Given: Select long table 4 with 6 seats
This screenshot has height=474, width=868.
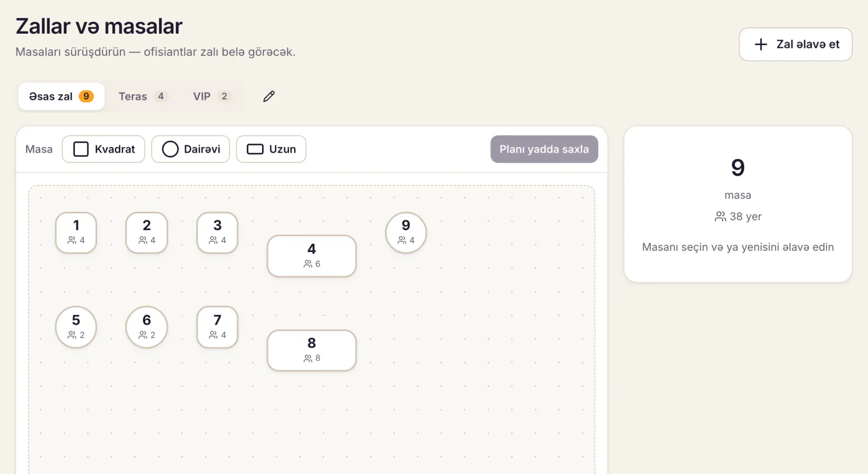Looking at the screenshot, I should (x=312, y=256).
